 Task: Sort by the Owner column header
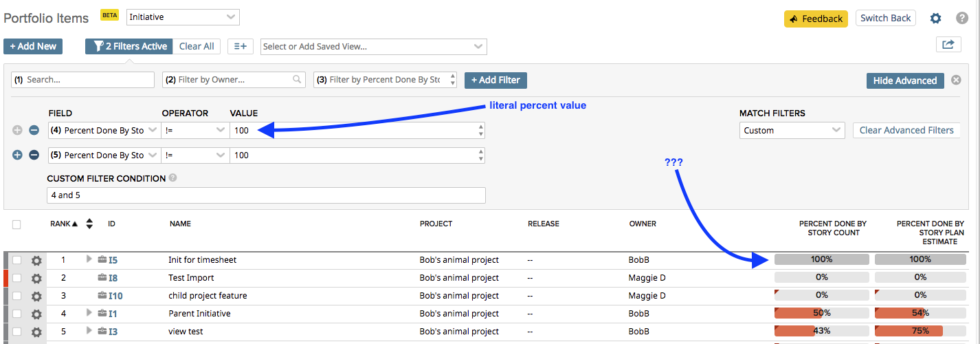pos(642,224)
